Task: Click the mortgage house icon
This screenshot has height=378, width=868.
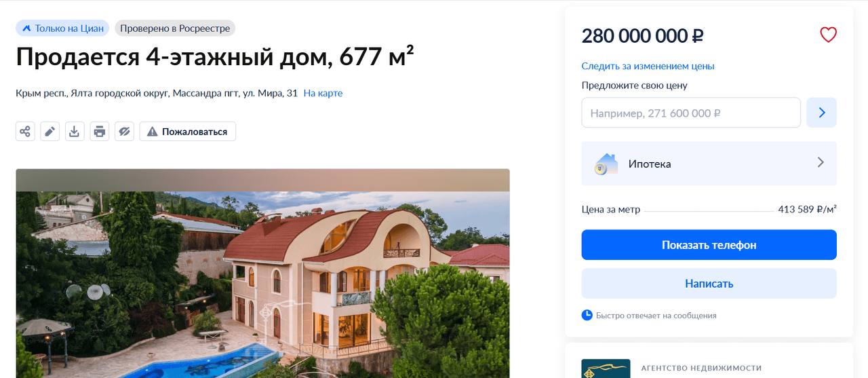Action: [606, 164]
